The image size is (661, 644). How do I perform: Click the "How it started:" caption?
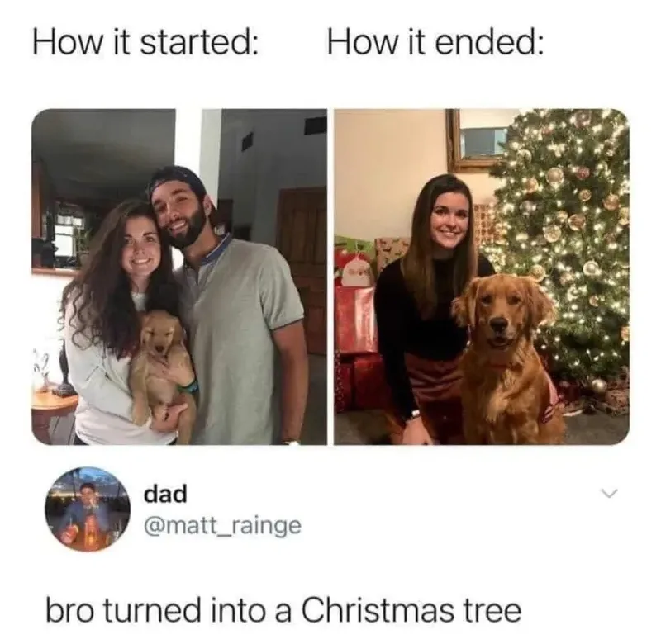145,45
